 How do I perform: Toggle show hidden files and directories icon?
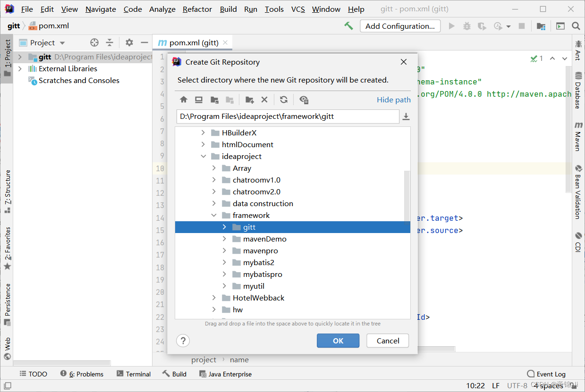(x=304, y=100)
